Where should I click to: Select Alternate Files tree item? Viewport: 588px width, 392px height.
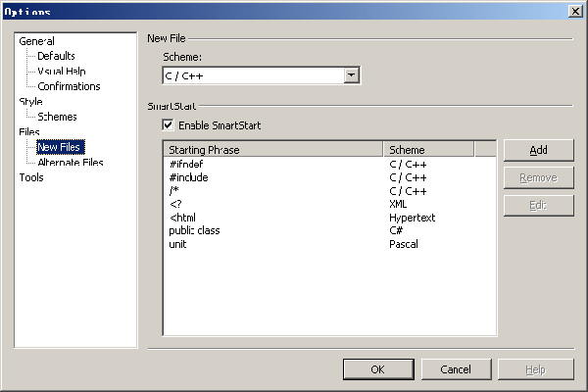[x=70, y=163]
